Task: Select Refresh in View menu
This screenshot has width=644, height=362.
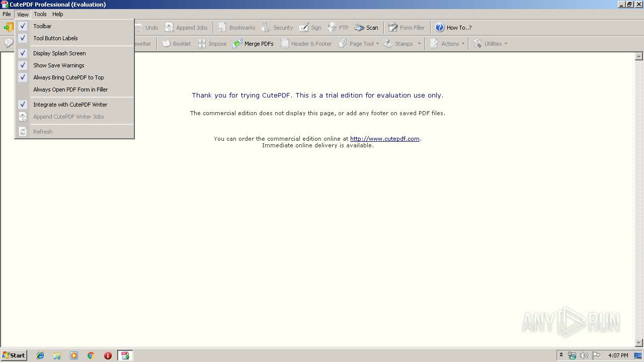Action: (x=74, y=132)
